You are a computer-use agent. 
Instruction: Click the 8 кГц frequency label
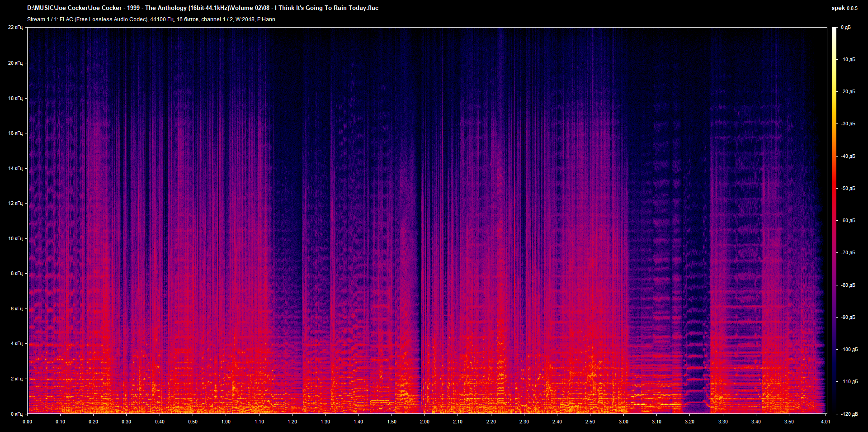pyautogui.click(x=17, y=273)
